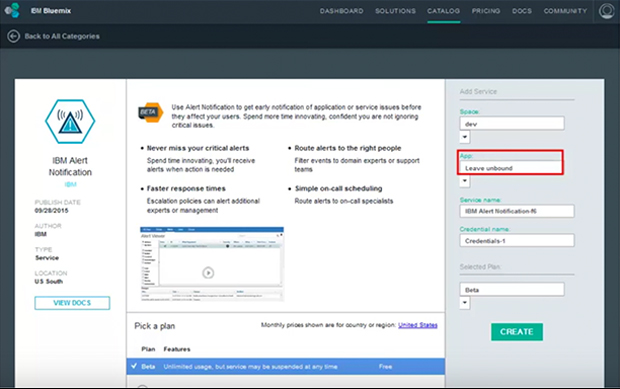Open the PRICING tab
The width and height of the screenshot is (620, 389).
tap(486, 11)
